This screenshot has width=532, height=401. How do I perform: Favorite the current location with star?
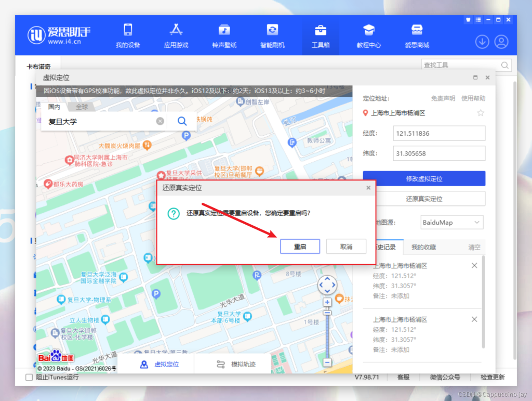(481, 113)
